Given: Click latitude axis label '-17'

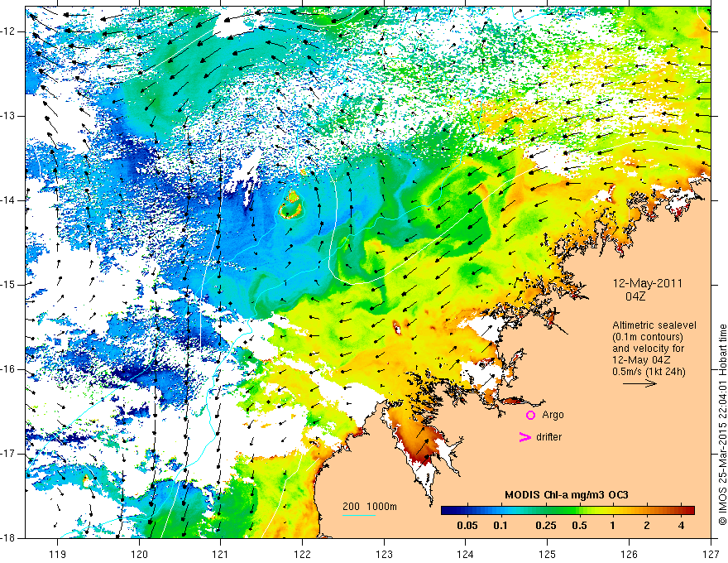Looking at the screenshot, I should coord(8,454).
